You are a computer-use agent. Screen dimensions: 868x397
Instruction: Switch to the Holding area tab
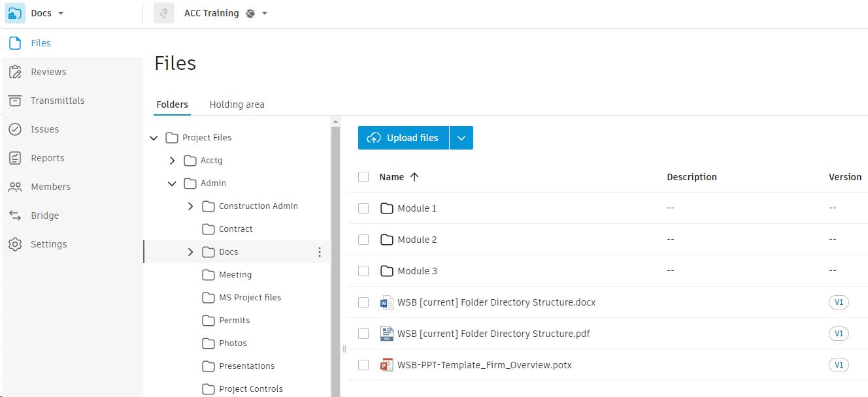coord(237,104)
